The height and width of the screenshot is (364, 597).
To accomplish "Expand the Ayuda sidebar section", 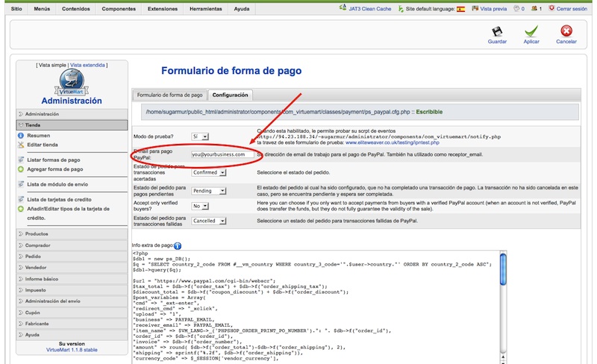I will point(72,335).
